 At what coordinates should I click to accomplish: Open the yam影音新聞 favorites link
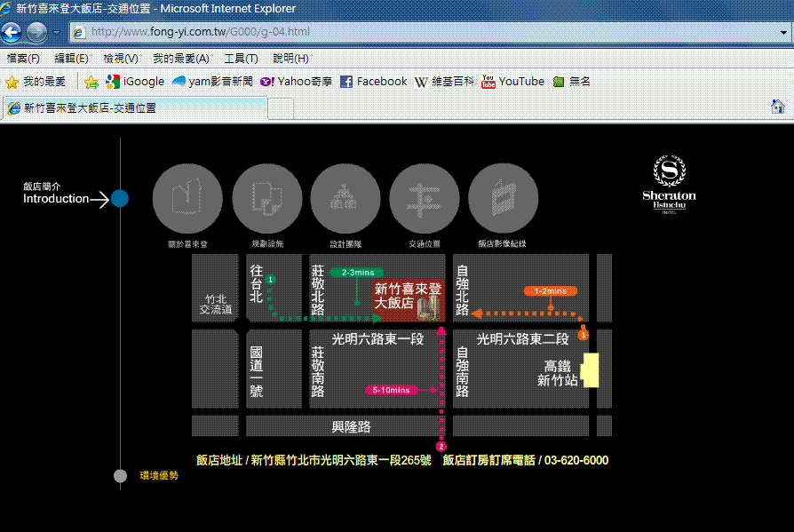(x=212, y=82)
